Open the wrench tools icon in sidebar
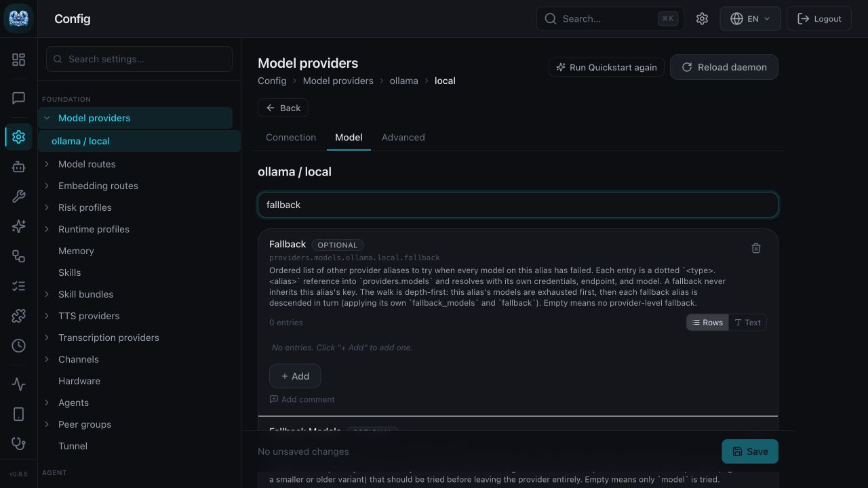868x488 pixels. tap(18, 197)
